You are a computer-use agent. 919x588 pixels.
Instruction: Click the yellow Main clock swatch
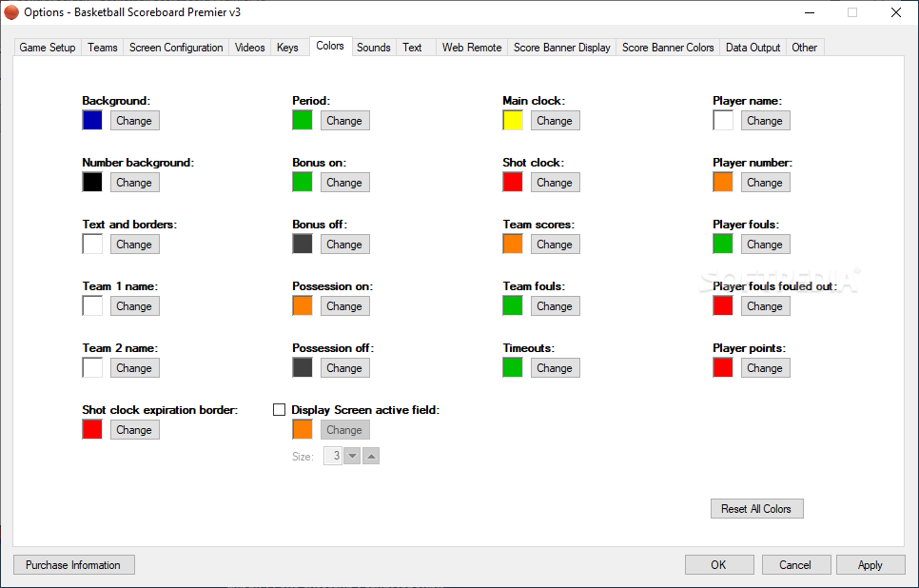click(513, 120)
